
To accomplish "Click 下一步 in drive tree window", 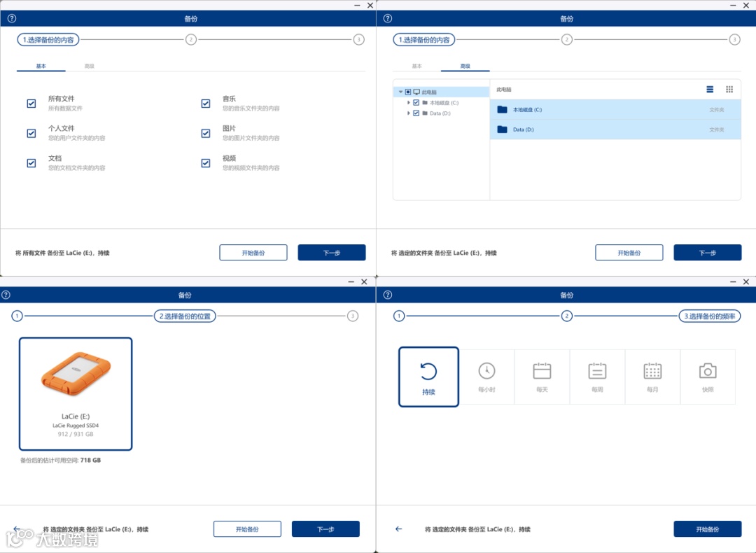I will [x=707, y=253].
